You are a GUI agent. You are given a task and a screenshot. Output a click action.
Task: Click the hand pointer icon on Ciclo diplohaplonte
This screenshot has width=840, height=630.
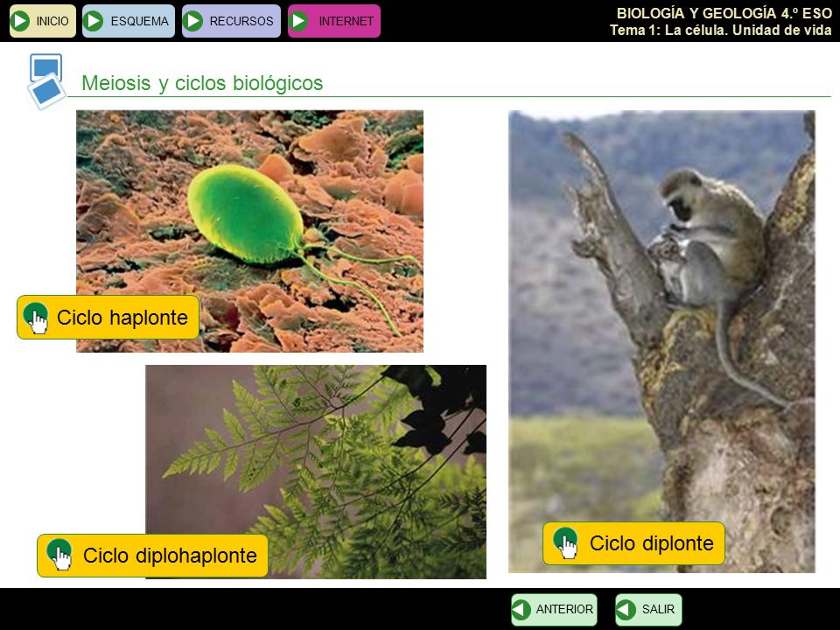59,555
